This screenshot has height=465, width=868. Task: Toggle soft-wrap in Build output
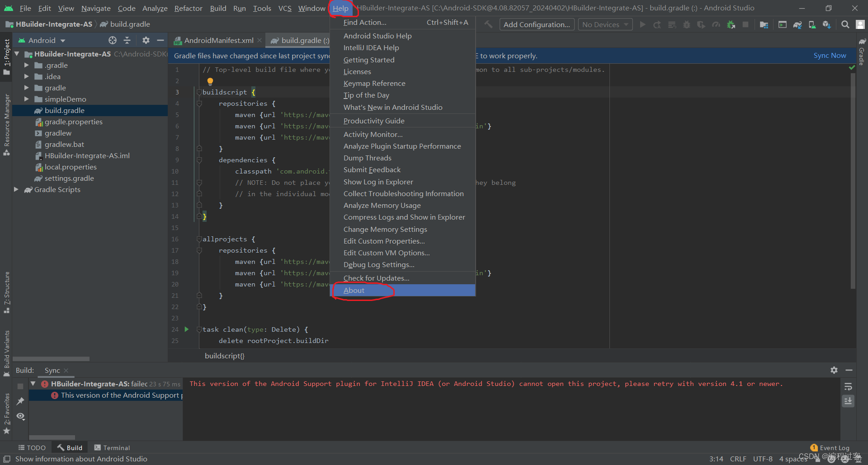click(848, 387)
